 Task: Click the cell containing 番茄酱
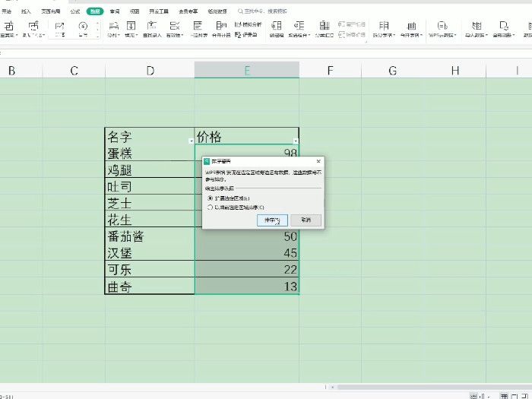click(x=150, y=236)
